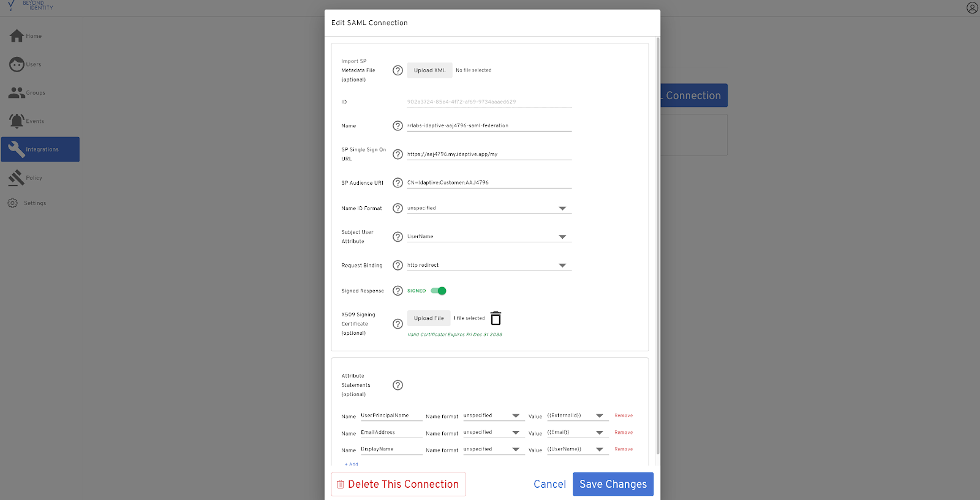Open the {{ExternalId}} value dropdown
Screen dimensions: 980x500
coord(578,416)
